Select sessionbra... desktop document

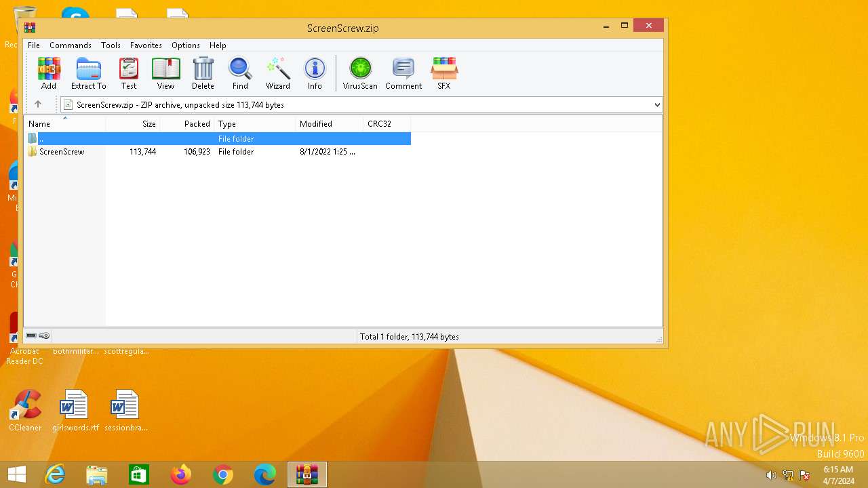[x=126, y=411]
